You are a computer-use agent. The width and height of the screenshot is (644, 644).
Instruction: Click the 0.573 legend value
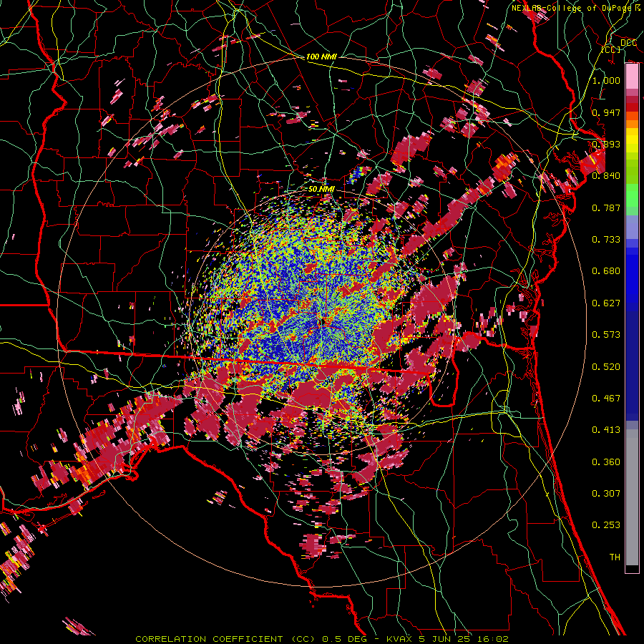tap(606, 335)
